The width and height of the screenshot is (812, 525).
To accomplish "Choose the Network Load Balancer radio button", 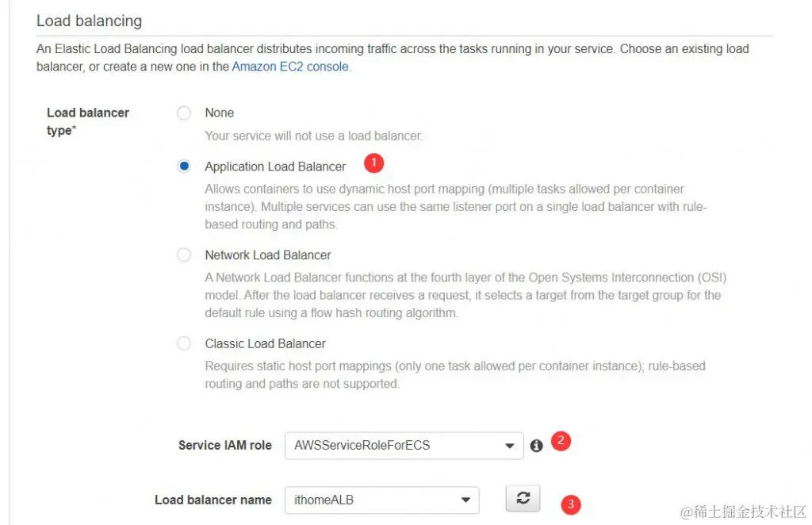I will tap(184, 255).
